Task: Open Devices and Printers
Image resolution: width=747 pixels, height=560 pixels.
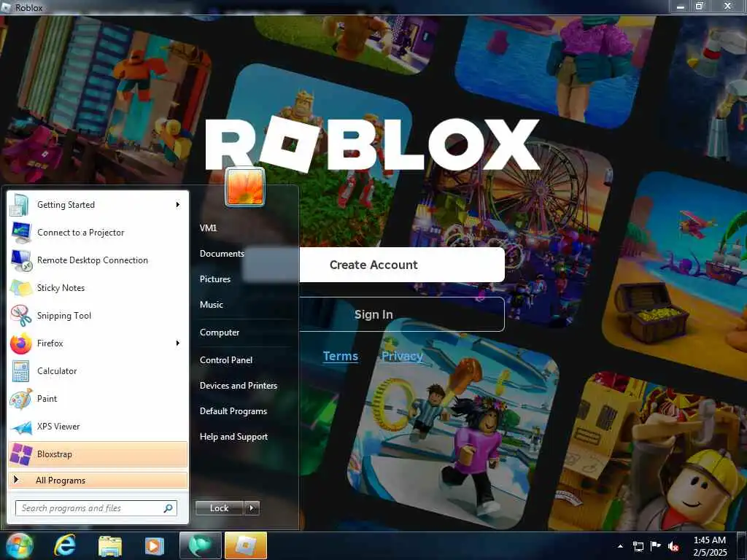Action: coord(239,386)
